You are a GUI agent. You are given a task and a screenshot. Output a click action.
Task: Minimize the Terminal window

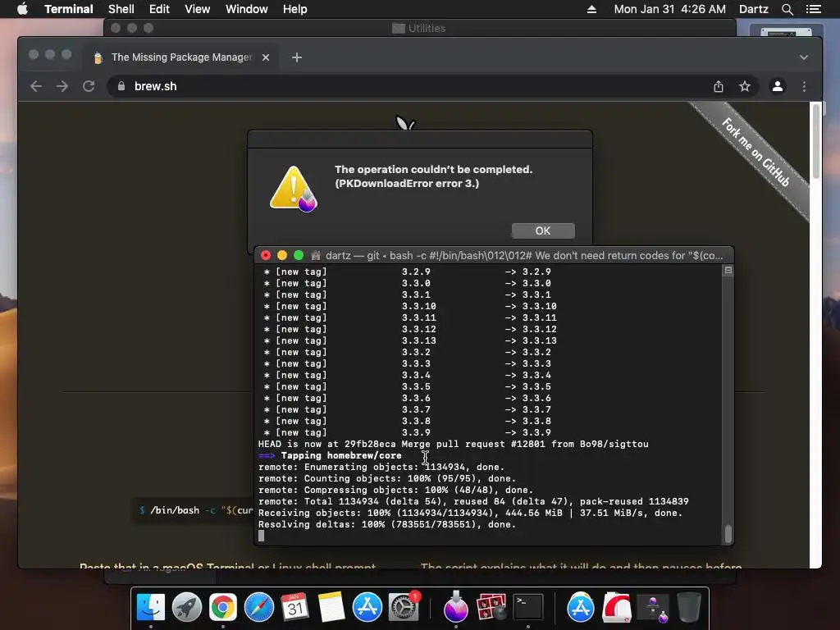pyautogui.click(x=282, y=256)
